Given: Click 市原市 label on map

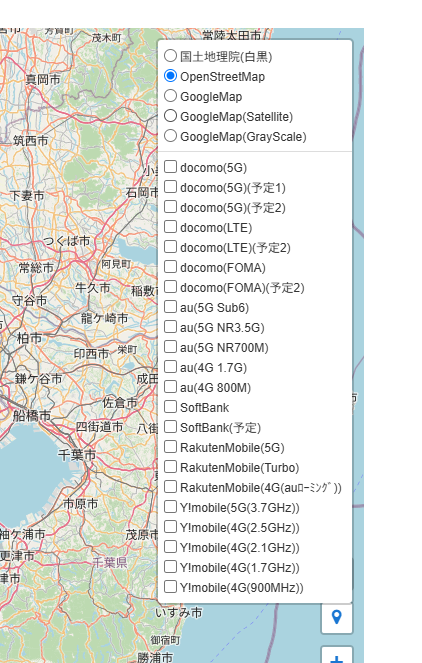Looking at the screenshot, I should pos(80,504).
